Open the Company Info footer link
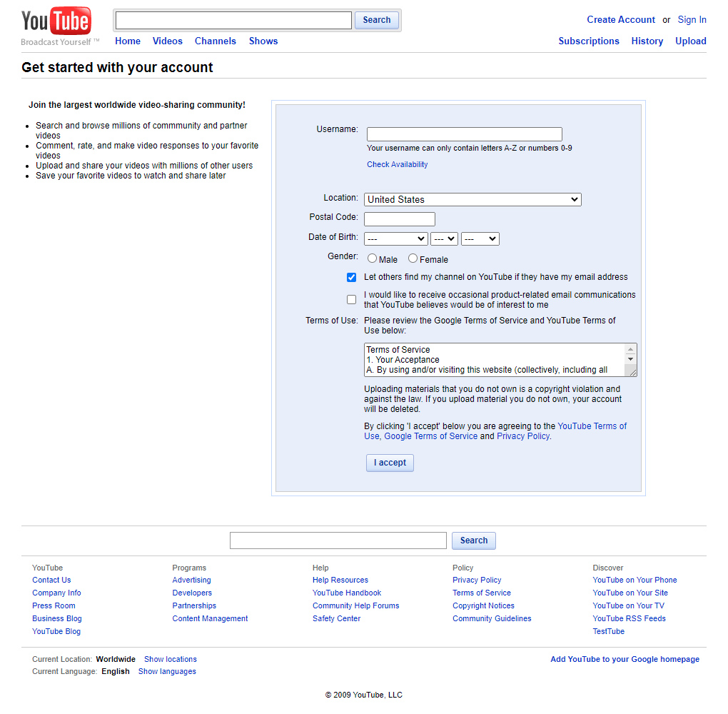This screenshot has width=728, height=714. (56, 593)
